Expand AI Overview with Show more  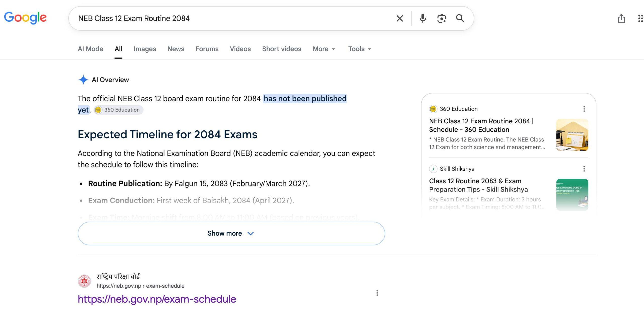(x=231, y=233)
